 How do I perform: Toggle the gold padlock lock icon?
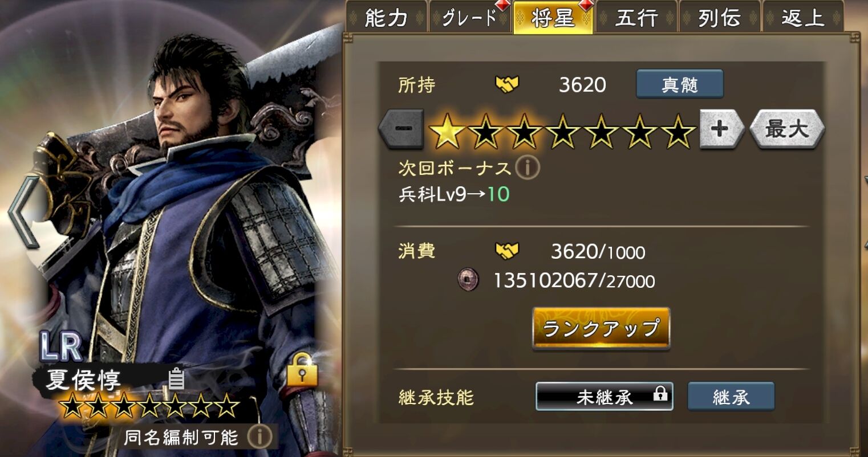pyautogui.click(x=302, y=369)
